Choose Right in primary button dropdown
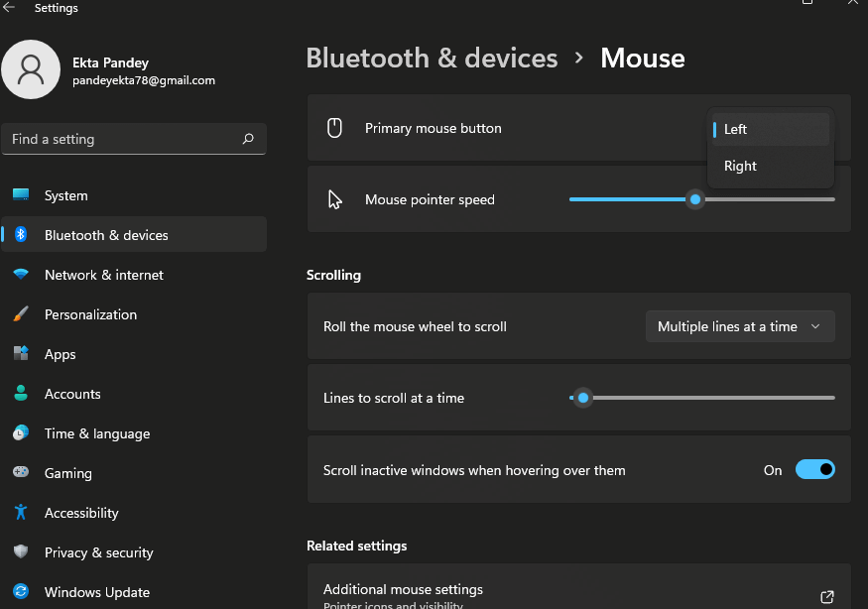 pos(770,167)
